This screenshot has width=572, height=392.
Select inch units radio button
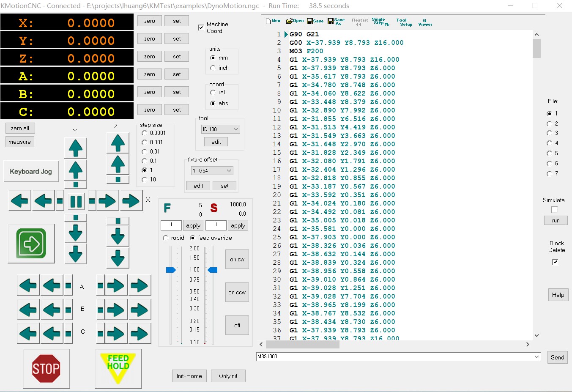pos(213,68)
